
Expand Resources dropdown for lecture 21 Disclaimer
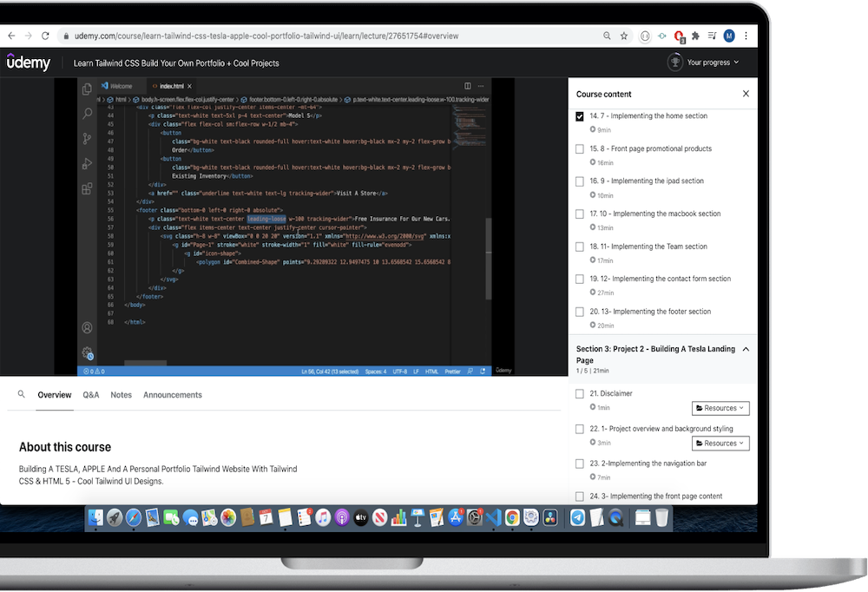(720, 408)
